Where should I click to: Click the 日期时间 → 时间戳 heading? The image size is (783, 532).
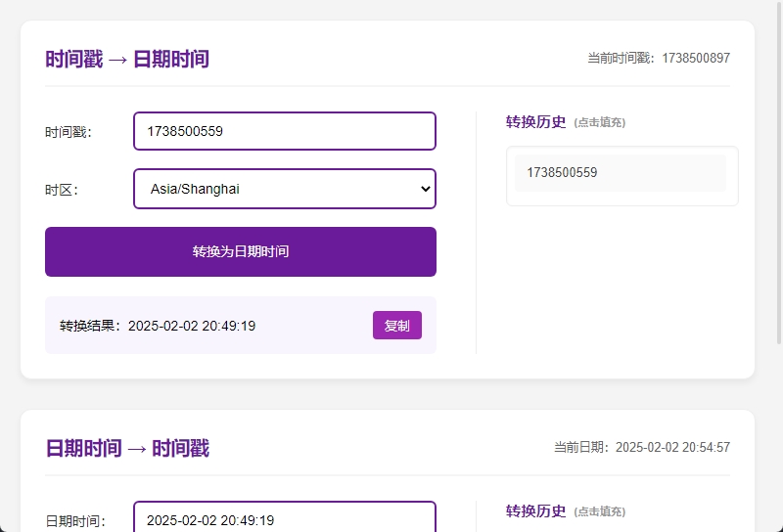tap(127, 448)
